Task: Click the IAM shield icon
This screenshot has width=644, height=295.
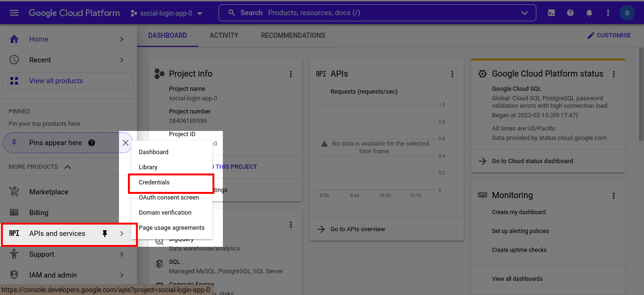Action: pos(14,275)
